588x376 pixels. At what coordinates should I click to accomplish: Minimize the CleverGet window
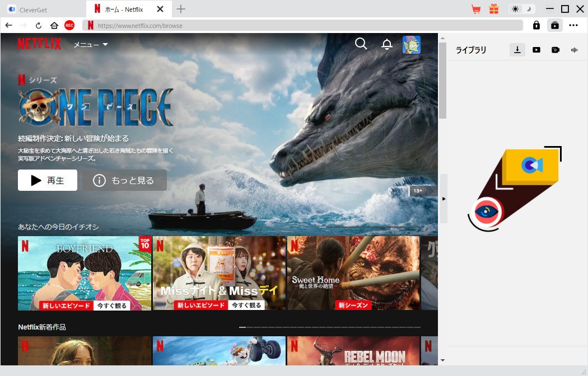pyautogui.click(x=550, y=9)
